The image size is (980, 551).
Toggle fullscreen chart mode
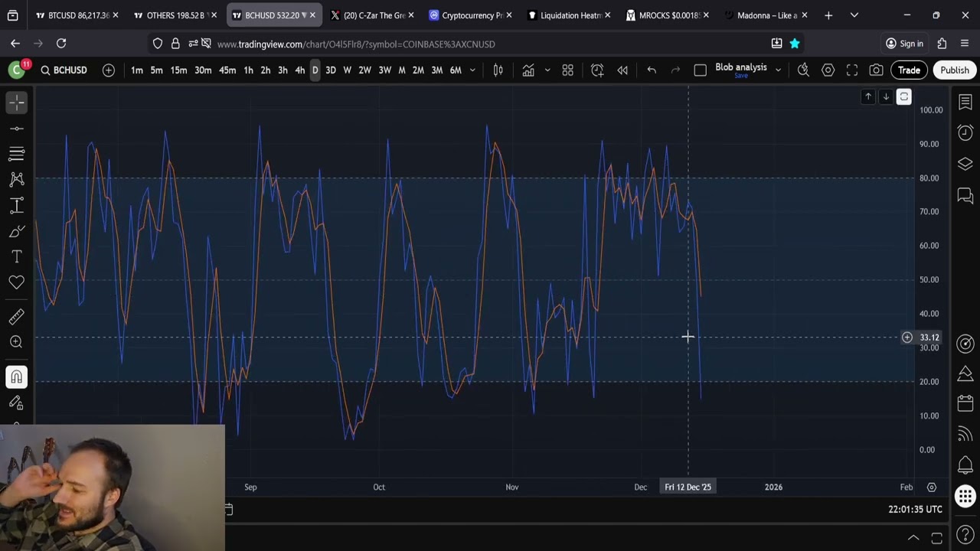852,70
